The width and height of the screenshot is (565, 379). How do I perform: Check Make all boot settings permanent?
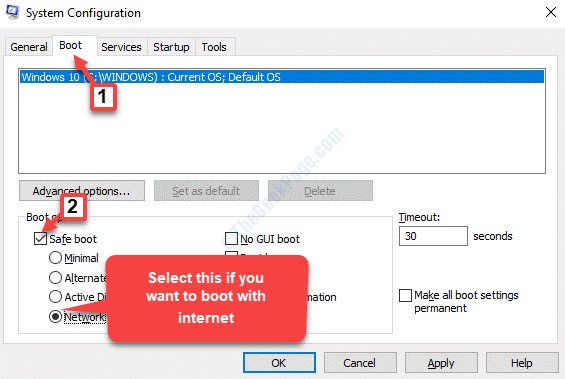tap(405, 295)
